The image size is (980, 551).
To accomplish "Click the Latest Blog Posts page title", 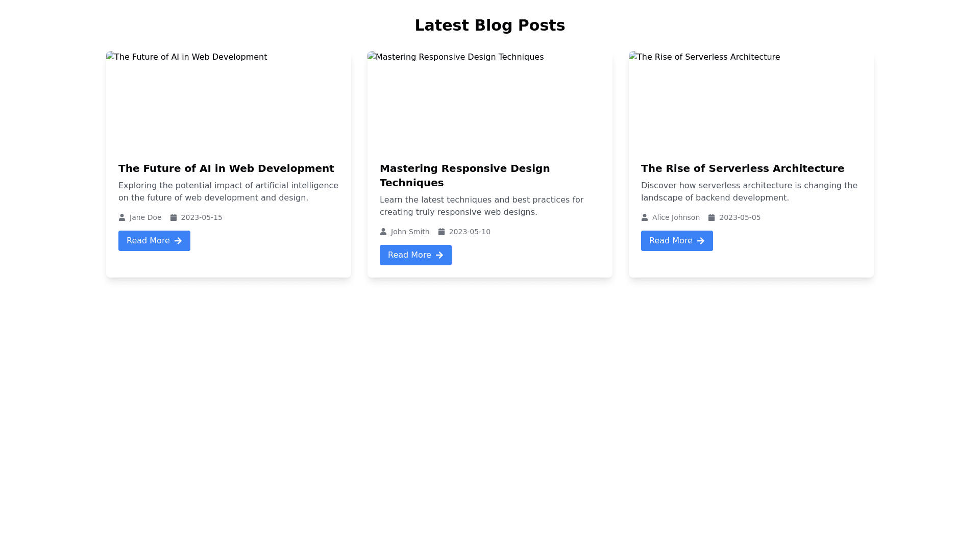I will (x=489, y=26).
